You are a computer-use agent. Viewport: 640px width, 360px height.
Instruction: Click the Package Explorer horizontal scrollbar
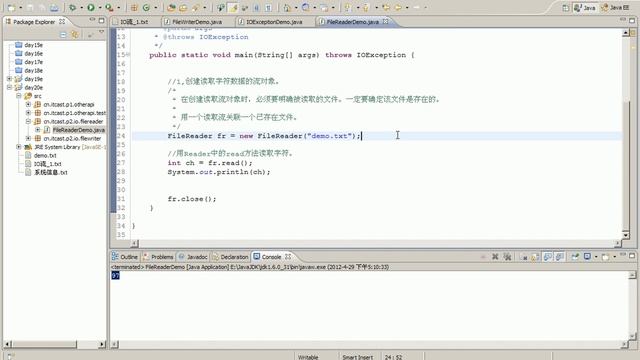55,344
